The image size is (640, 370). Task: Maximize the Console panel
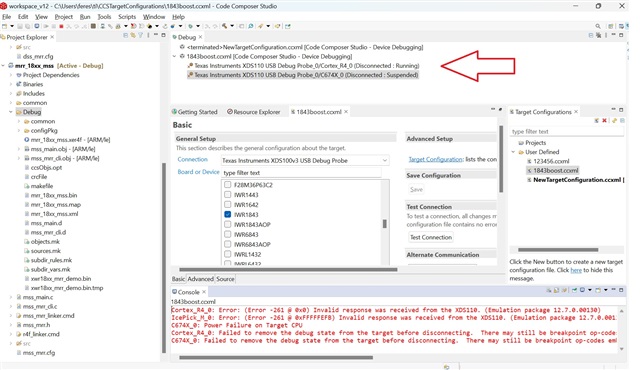coord(621,290)
